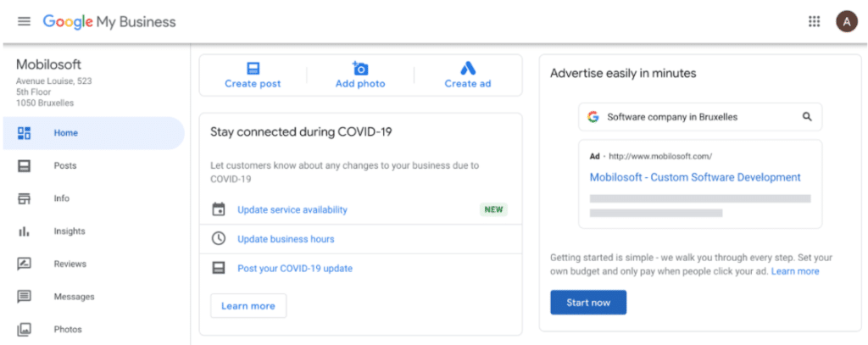Click the Google G logo in search preview
The width and height of the screenshot is (868, 345).
tap(593, 117)
